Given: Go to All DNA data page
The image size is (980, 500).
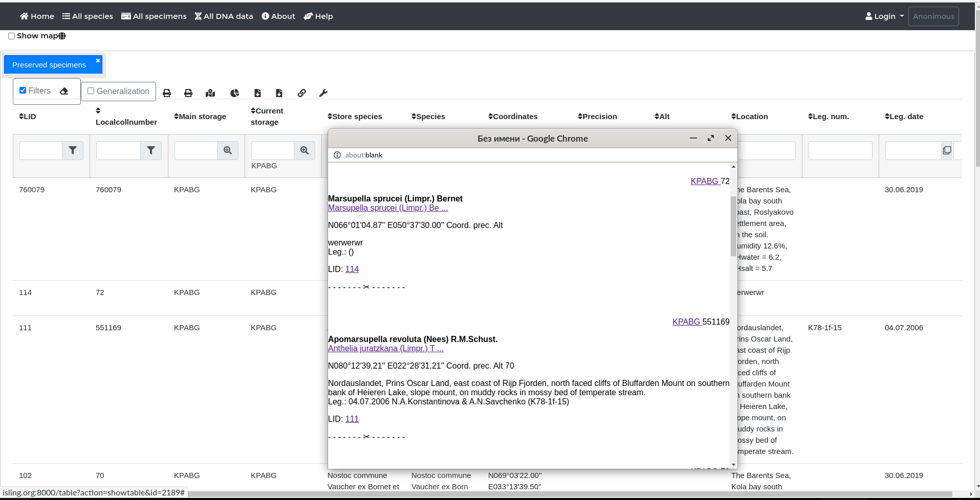Looking at the screenshot, I should (x=224, y=16).
